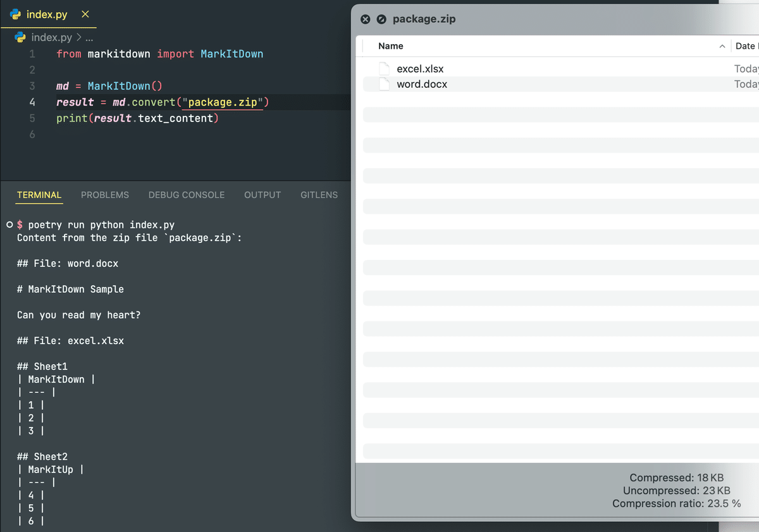The width and height of the screenshot is (759, 532).
Task: Close the index.py editor tab
Action: pos(85,15)
